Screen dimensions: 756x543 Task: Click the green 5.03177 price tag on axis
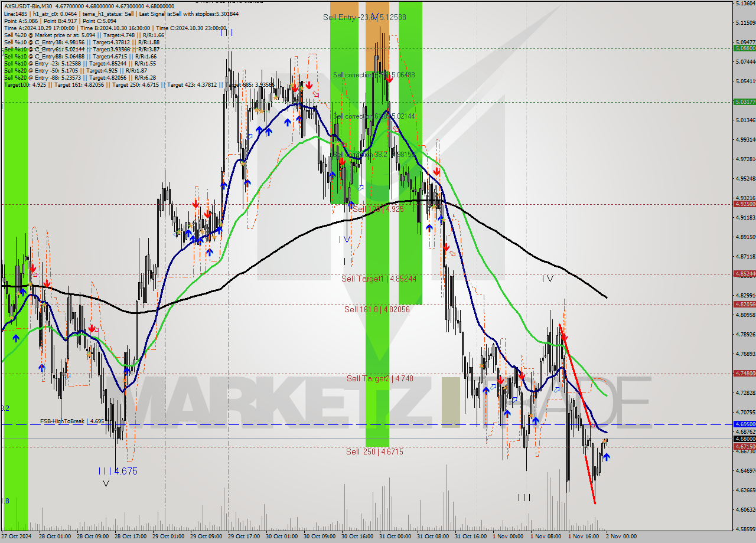click(x=744, y=102)
